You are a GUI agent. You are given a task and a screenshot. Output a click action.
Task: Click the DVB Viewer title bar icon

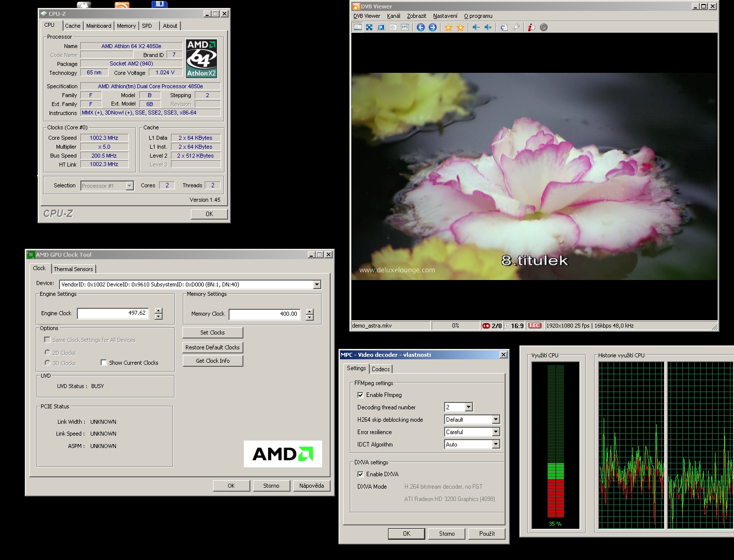tap(356, 6)
